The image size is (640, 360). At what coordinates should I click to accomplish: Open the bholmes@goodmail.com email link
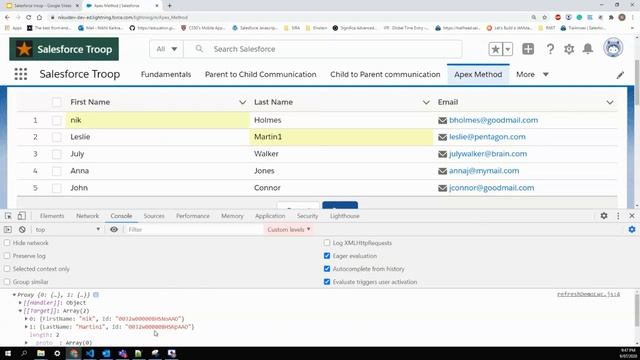click(x=493, y=120)
